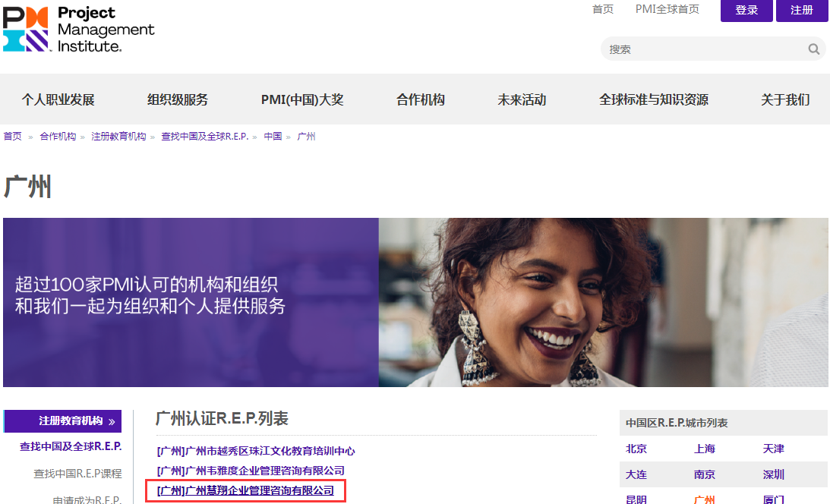Select 查找中国R.E.P课程 in the sidebar
830x504 pixels.
point(77,474)
